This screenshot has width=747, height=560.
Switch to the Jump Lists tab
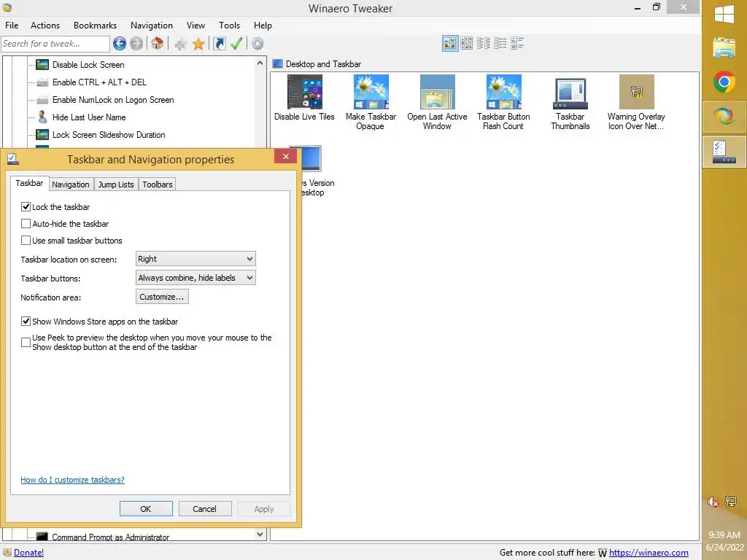click(116, 184)
